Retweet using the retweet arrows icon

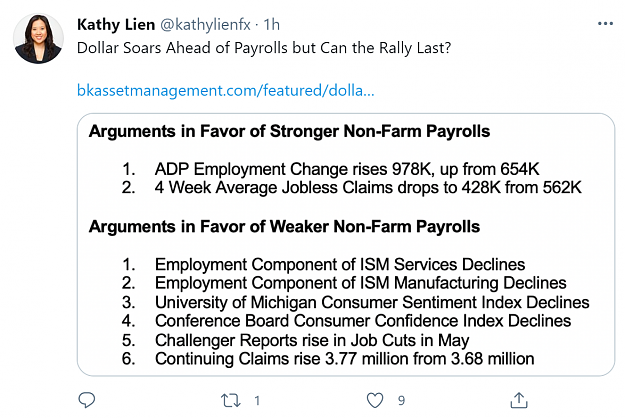point(231,400)
